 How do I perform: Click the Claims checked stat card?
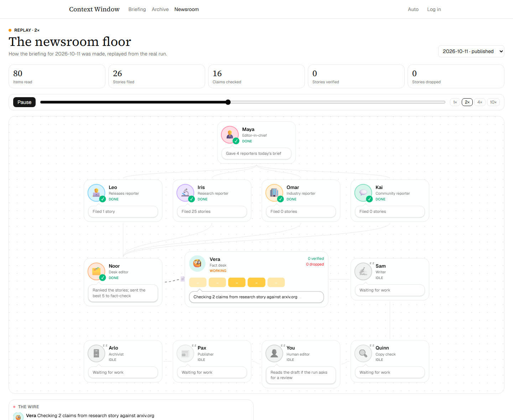point(256,76)
